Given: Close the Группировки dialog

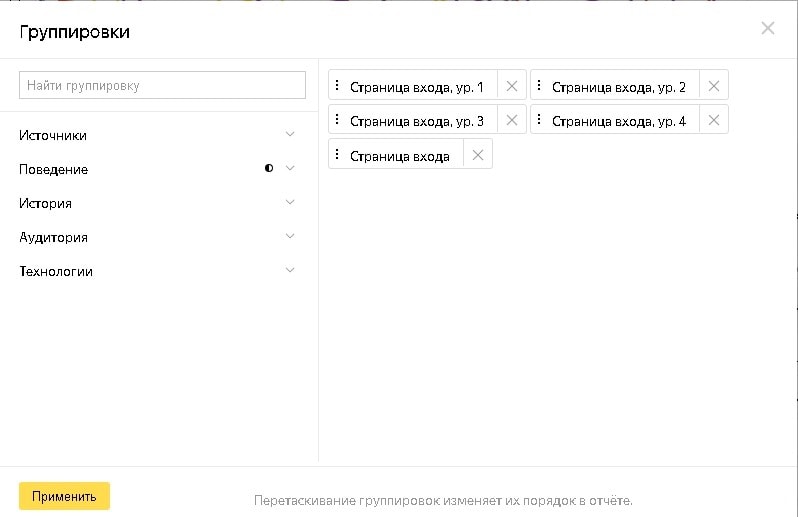Looking at the screenshot, I should 768,28.
